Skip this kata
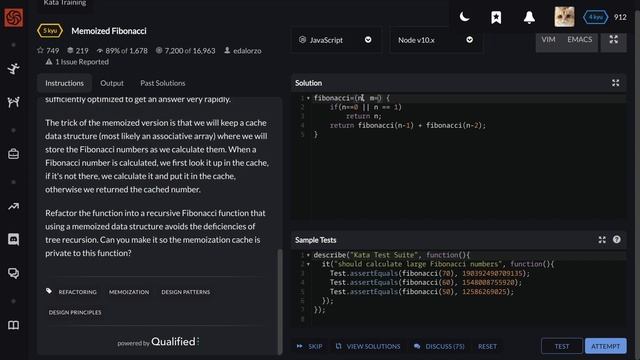The width and height of the screenshot is (640, 360). [x=309, y=346]
